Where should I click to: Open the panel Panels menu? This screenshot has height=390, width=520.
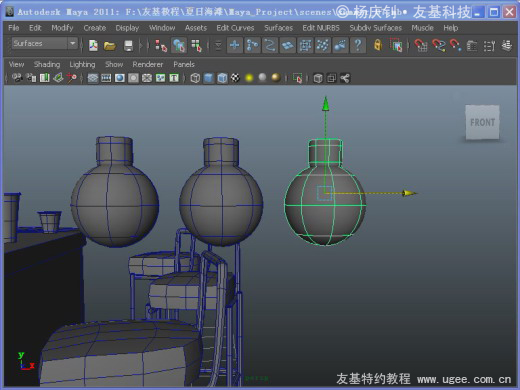pos(184,64)
